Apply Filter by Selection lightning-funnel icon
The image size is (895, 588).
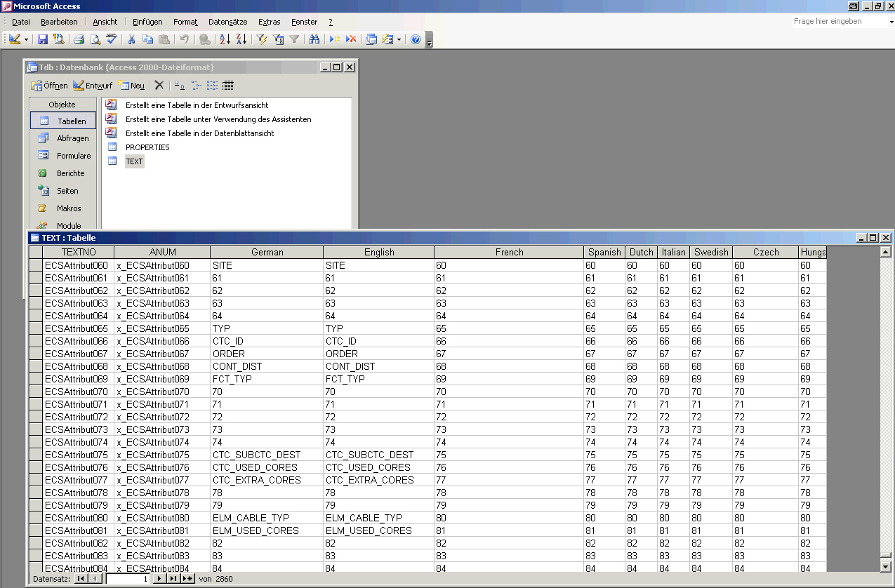tap(262, 39)
